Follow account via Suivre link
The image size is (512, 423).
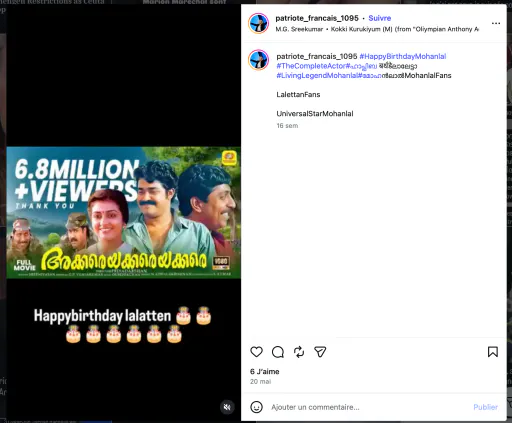pyautogui.click(x=380, y=18)
